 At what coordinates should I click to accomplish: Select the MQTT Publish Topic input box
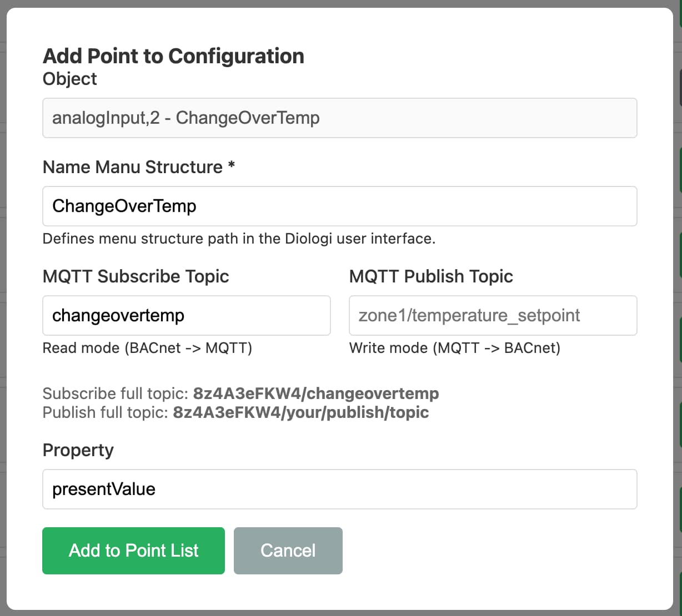click(x=493, y=315)
